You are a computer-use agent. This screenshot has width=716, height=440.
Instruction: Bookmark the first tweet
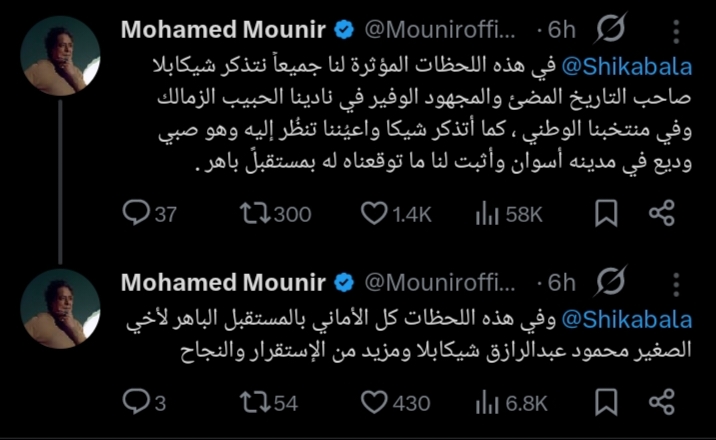605,213
